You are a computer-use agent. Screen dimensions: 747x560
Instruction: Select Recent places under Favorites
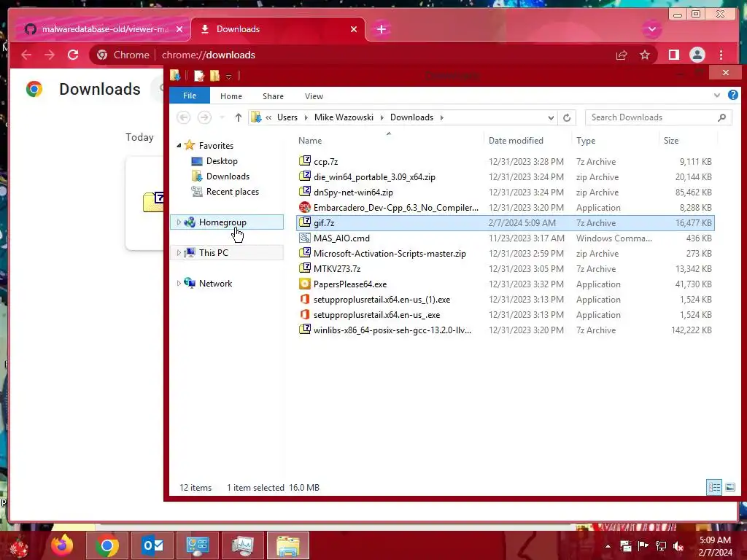pyautogui.click(x=233, y=192)
